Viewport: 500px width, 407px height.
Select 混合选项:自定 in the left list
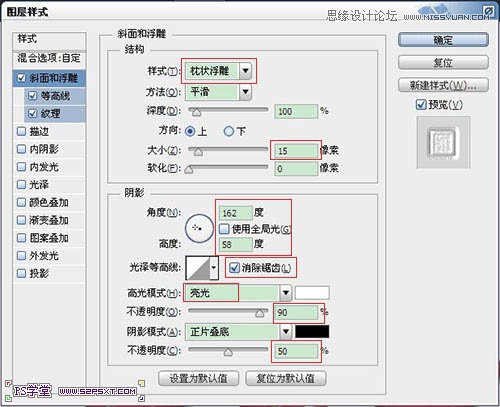49,58
